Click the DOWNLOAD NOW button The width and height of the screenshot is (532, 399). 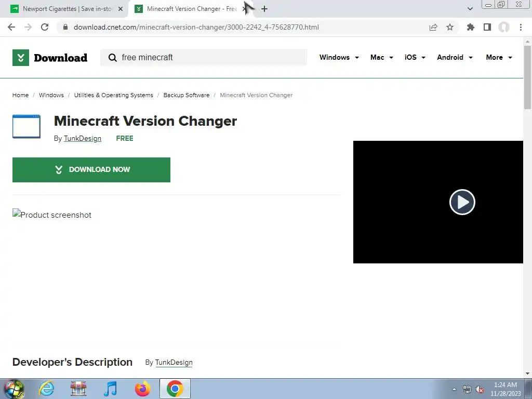click(91, 170)
